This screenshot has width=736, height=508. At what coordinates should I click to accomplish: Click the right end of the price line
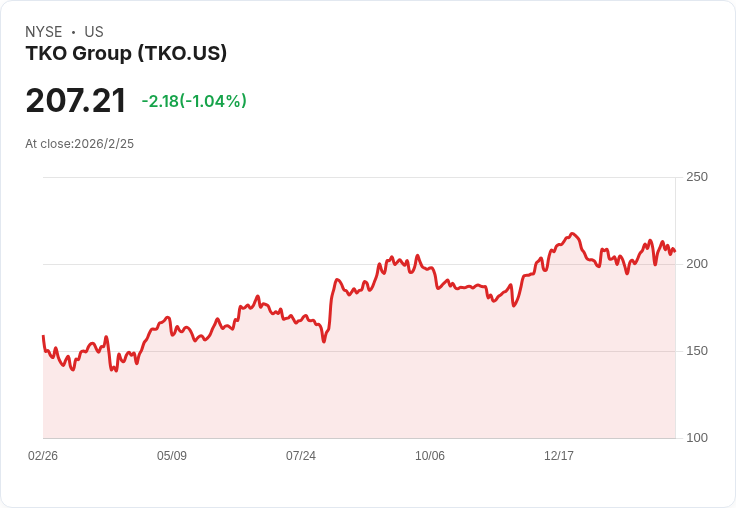click(x=675, y=251)
